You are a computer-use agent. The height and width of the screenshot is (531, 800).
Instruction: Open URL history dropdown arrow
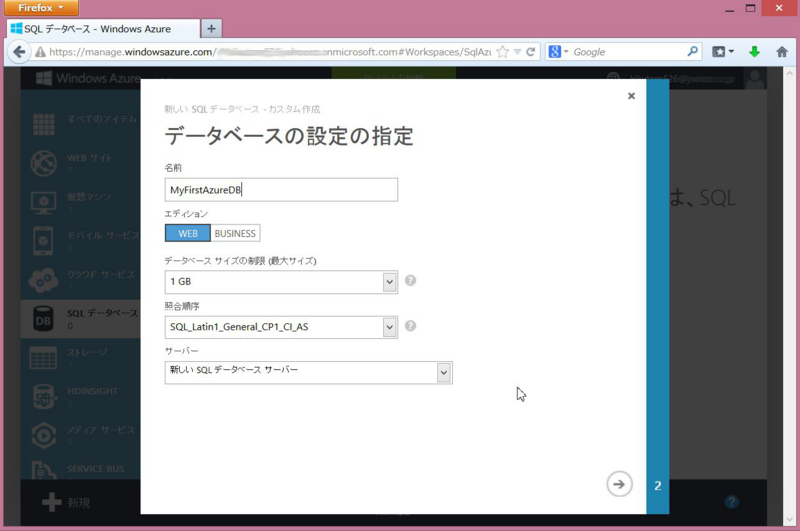(517, 52)
